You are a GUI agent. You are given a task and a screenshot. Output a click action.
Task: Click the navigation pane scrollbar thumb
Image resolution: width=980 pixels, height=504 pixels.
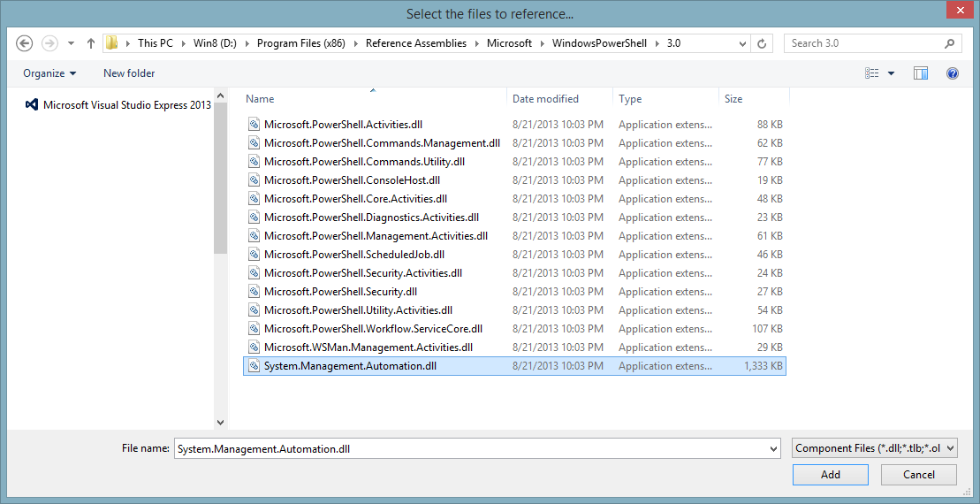tap(220, 179)
